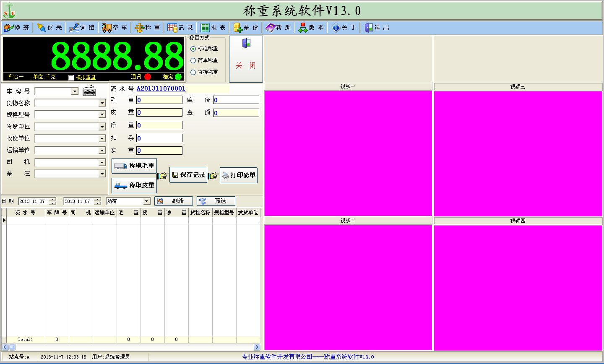Viewport: 604px width, 364px height.
Task: Click the 空车 empty truck toolbar icon
Action: 107,28
